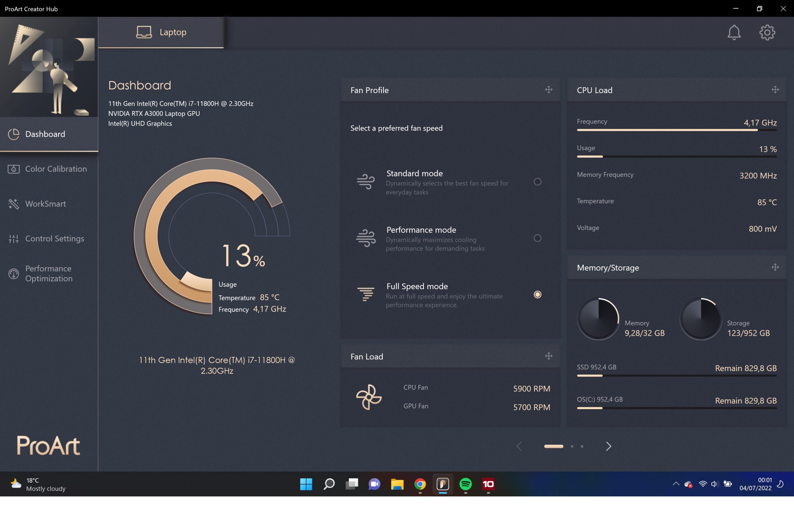Go to the next dashboard page arrow

click(609, 446)
